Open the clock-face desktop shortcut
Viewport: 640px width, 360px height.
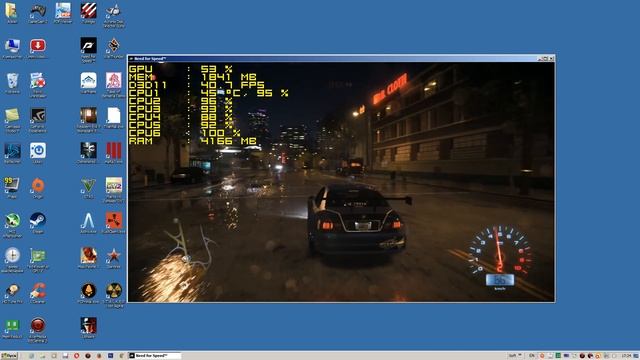(12, 255)
